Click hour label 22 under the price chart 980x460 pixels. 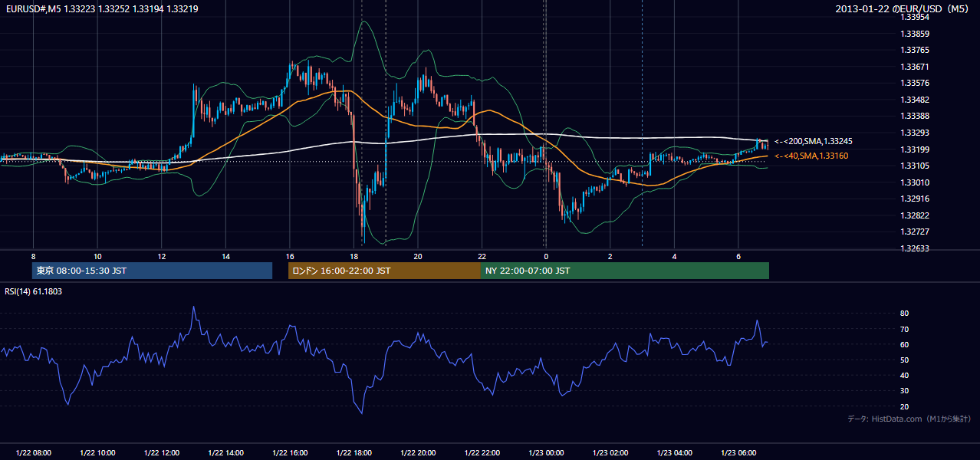click(482, 256)
